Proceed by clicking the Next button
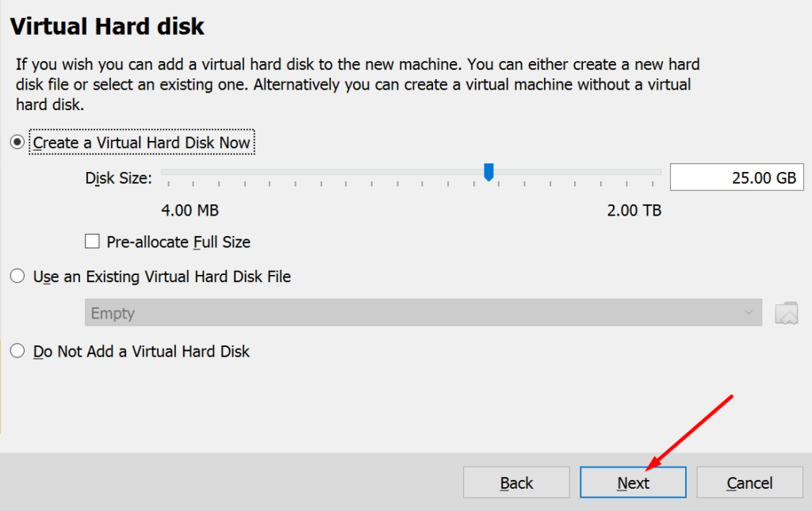The image size is (812, 511). 633,482
